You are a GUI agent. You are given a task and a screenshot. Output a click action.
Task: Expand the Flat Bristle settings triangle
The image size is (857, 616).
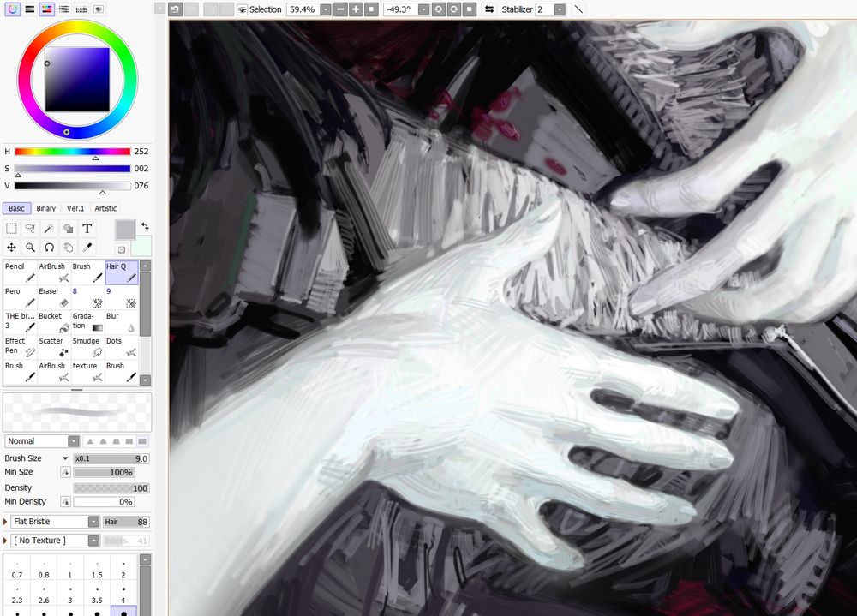(5, 522)
